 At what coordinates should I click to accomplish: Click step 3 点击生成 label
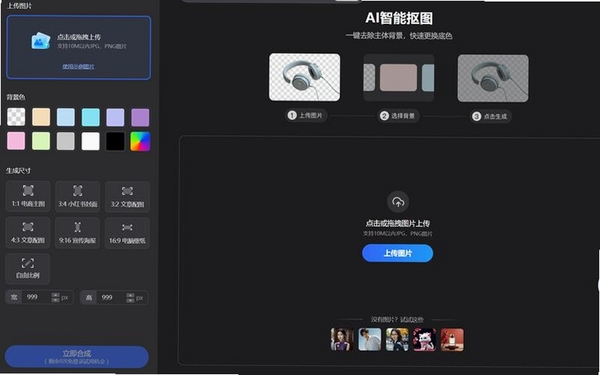pyautogui.click(x=491, y=116)
